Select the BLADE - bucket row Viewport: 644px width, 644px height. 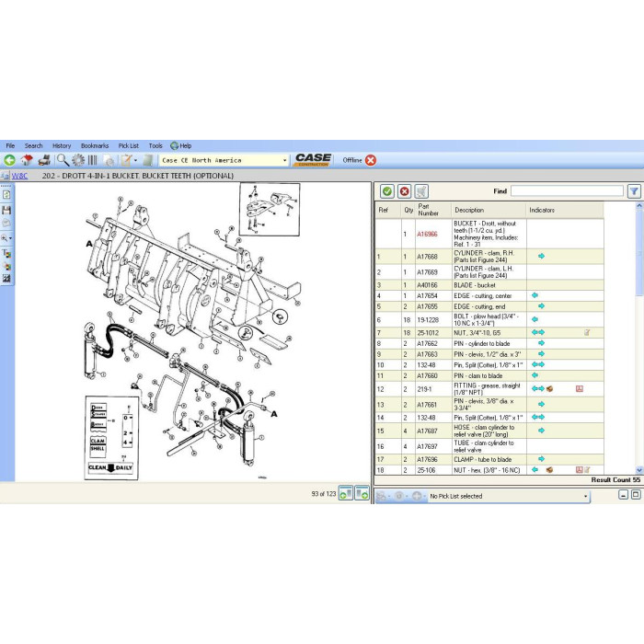489,285
